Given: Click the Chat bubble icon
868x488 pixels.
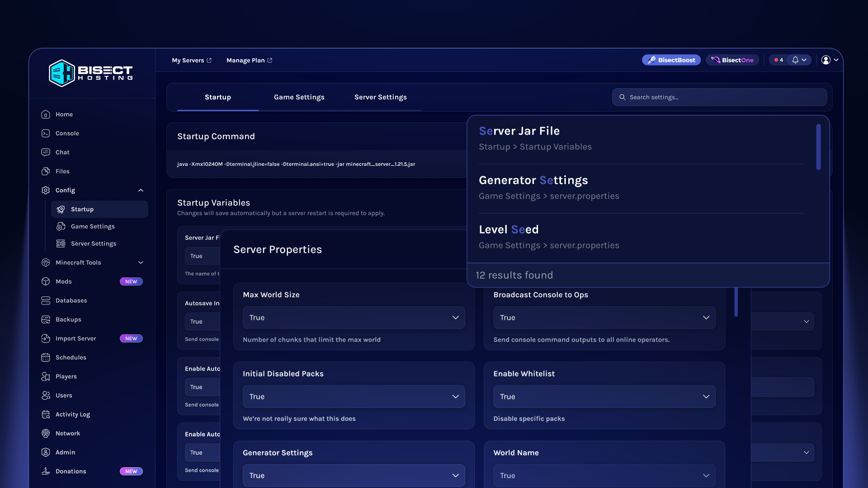Looking at the screenshot, I should [46, 152].
